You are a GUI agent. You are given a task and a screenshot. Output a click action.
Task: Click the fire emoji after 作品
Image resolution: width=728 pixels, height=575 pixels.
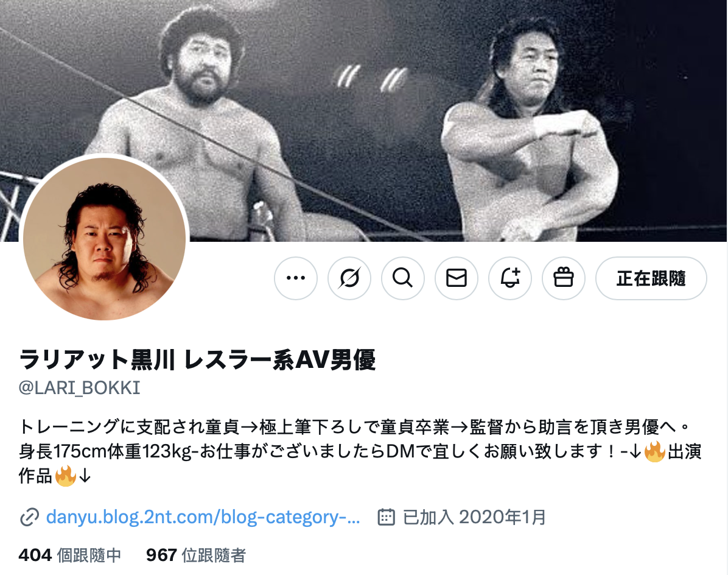coord(66,476)
